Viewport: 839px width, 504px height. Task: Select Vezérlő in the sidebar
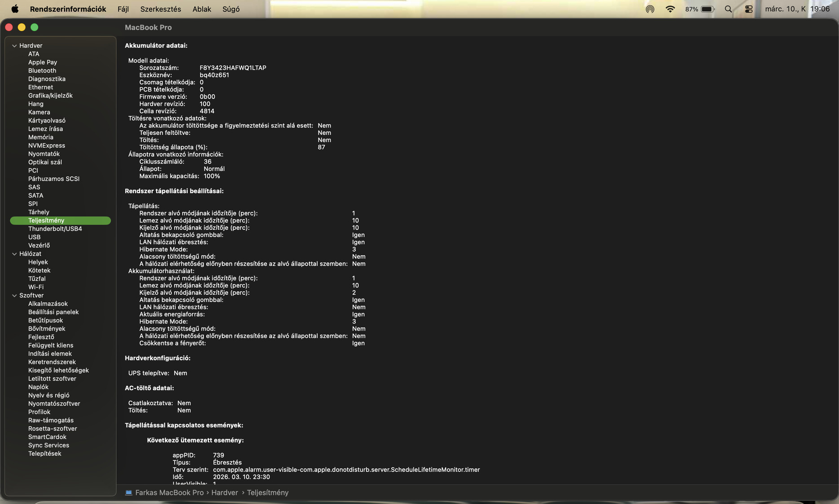39,245
